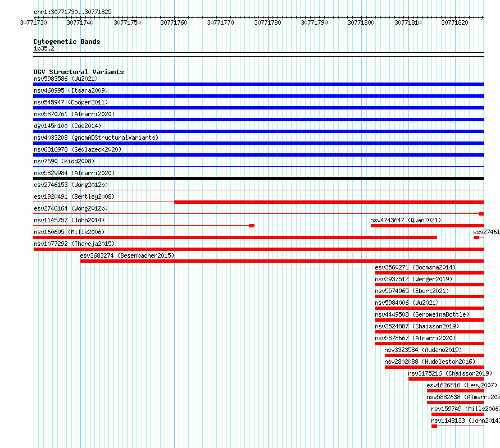Viewport: 500px width, 448px height.
Task: Click esv3683274 (Besenbacher2015) label
Action: pos(127,255)
